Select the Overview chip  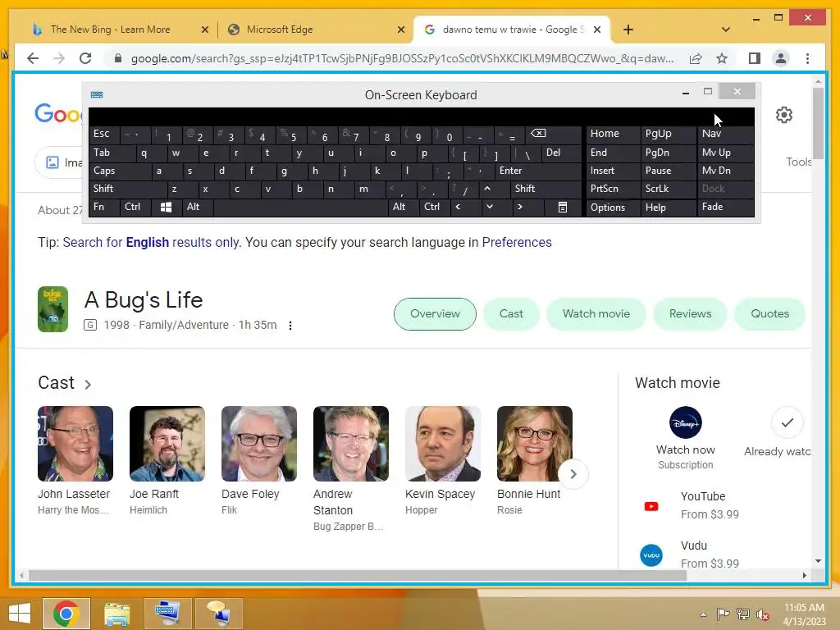tap(435, 314)
